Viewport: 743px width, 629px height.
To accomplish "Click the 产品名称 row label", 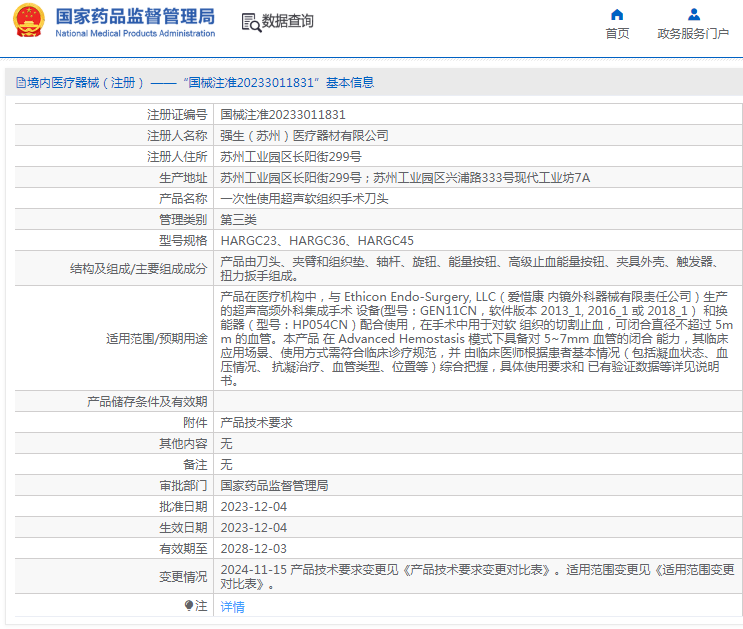I will (x=183, y=199).
